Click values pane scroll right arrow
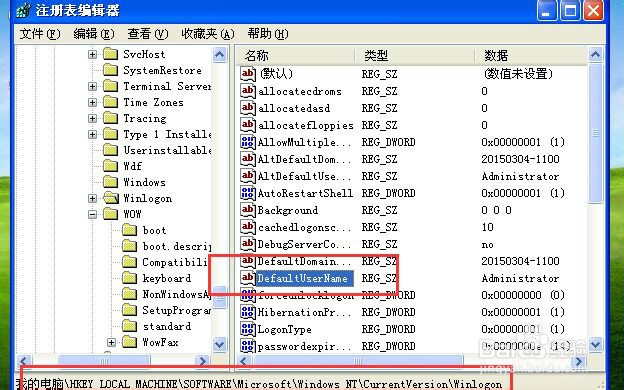Viewport: 624px width, 390px height. pos(579,361)
